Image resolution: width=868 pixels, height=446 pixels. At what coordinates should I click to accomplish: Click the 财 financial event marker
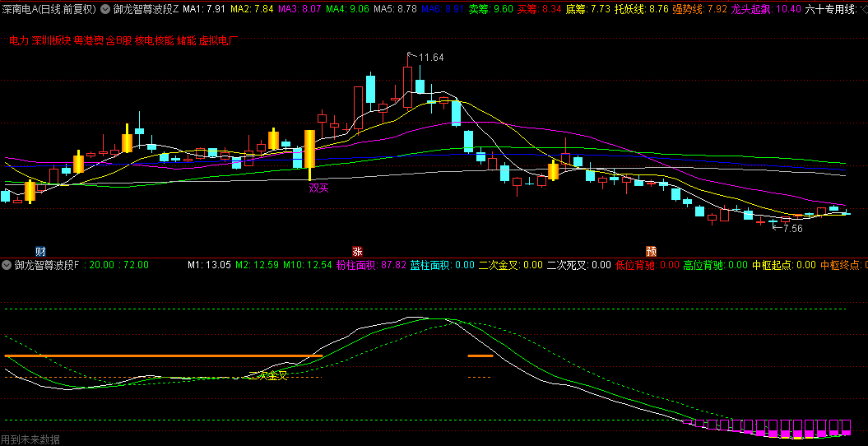click(x=40, y=251)
